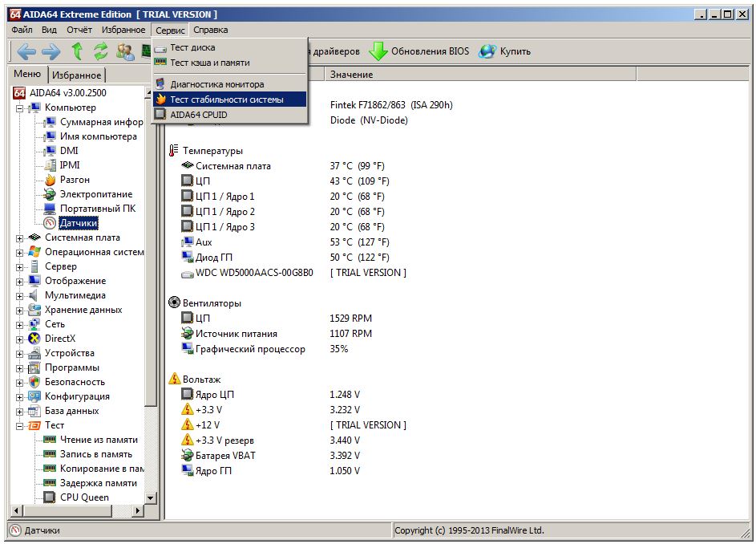This screenshot has width=756, height=544.
Task: Click the tree scrollbar down arrow
Action: pos(151,497)
